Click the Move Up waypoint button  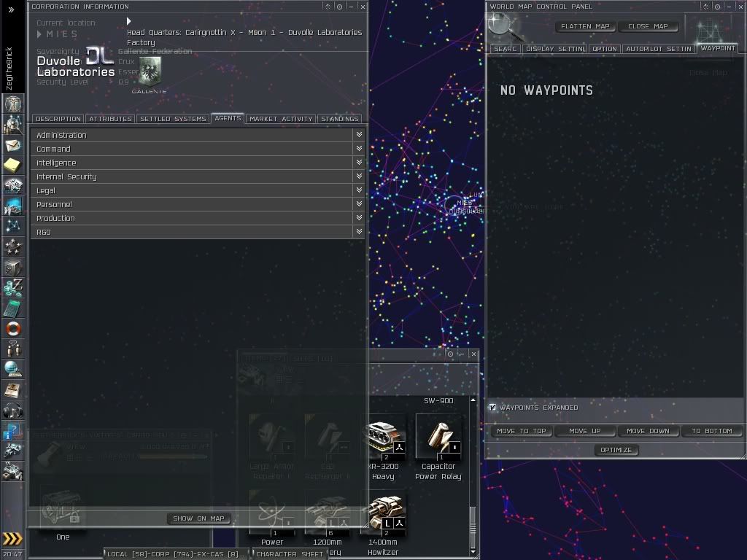(x=585, y=431)
